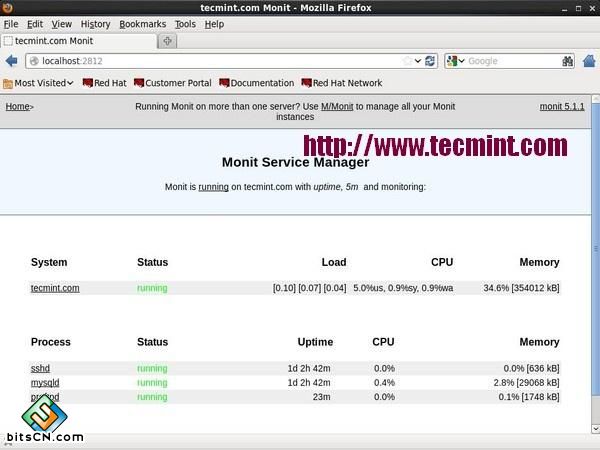Click the Load column header
Screen dimensions: 600x450
(x=334, y=262)
